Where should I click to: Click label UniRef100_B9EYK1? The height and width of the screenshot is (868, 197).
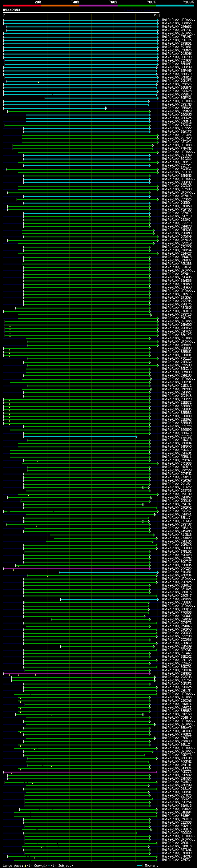177,98
